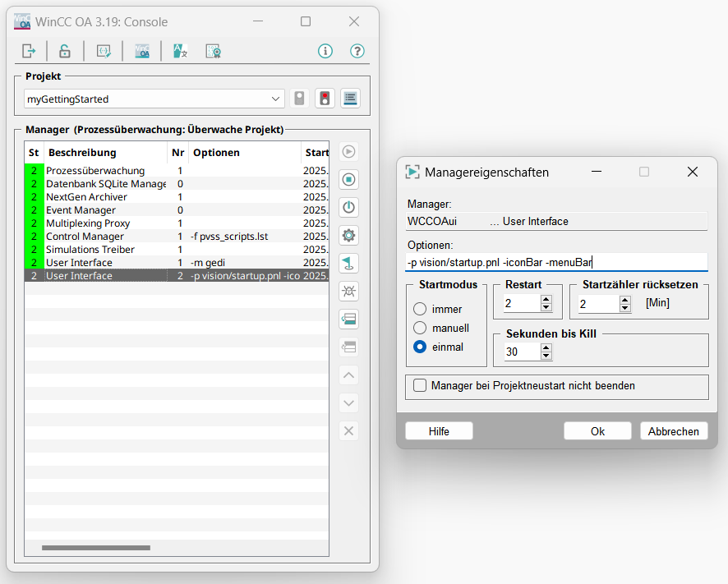
Task: Click into the Optionen text field
Action: click(556, 262)
